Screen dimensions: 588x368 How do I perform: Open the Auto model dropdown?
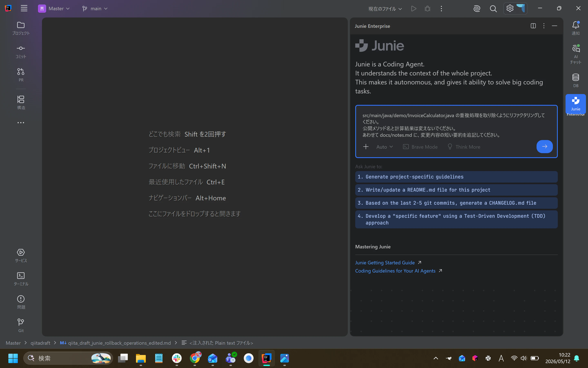(x=384, y=147)
